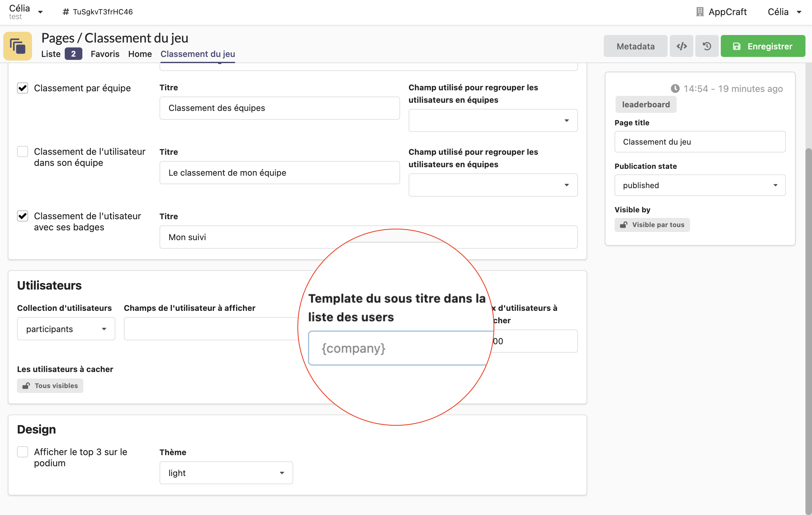This screenshot has width=812, height=515.
Task: Expand the Thème light dropdown
Action: coord(226,473)
